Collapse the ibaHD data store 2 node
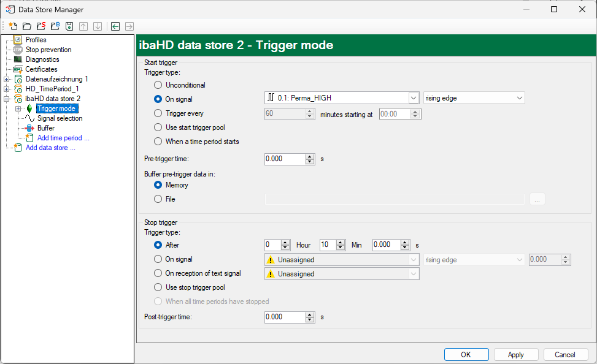597x364 pixels. (x=7, y=99)
